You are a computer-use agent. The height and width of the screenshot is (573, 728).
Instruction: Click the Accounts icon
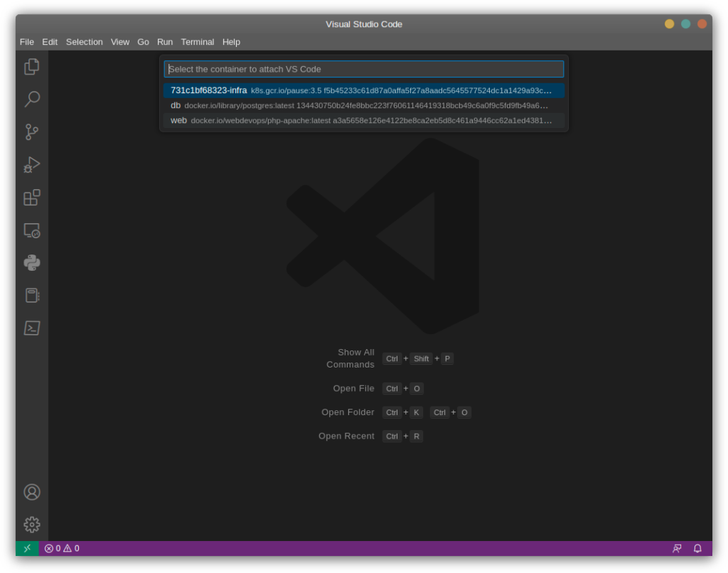(x=31, y=492)
